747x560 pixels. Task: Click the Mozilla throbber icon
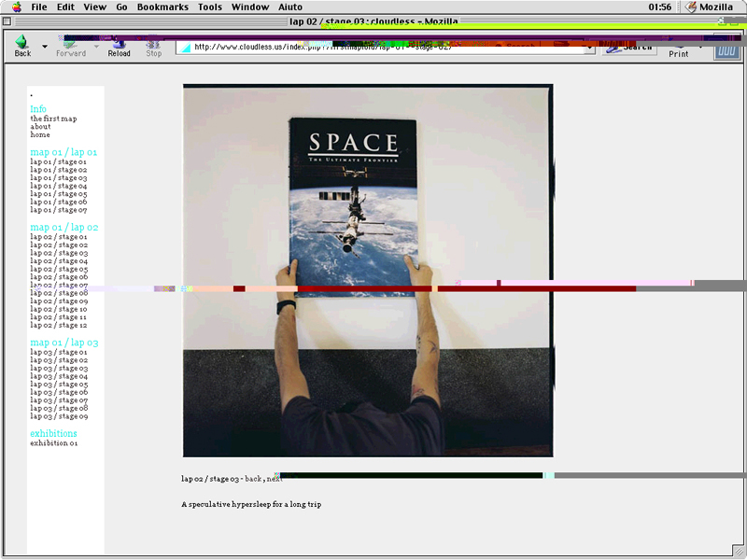[x=726, y=49]
